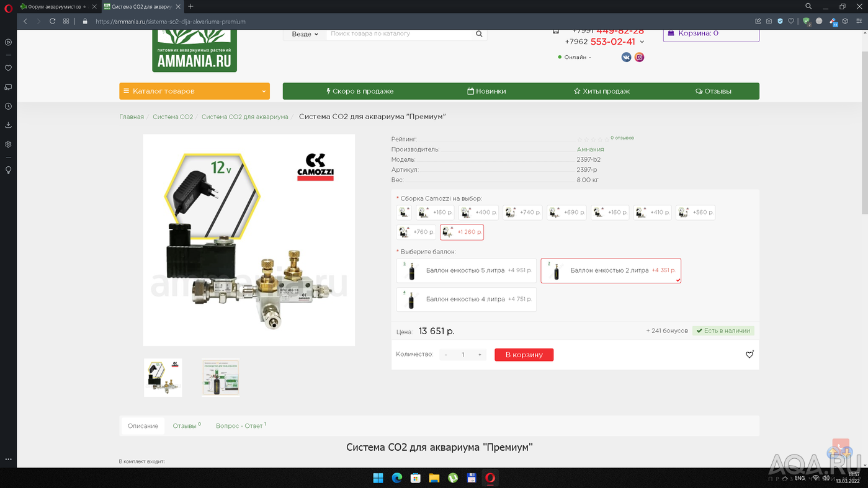This screenshot has width=868, height=488.
Task: Open the Везде search scope dropdown
Action: [305, 34]
